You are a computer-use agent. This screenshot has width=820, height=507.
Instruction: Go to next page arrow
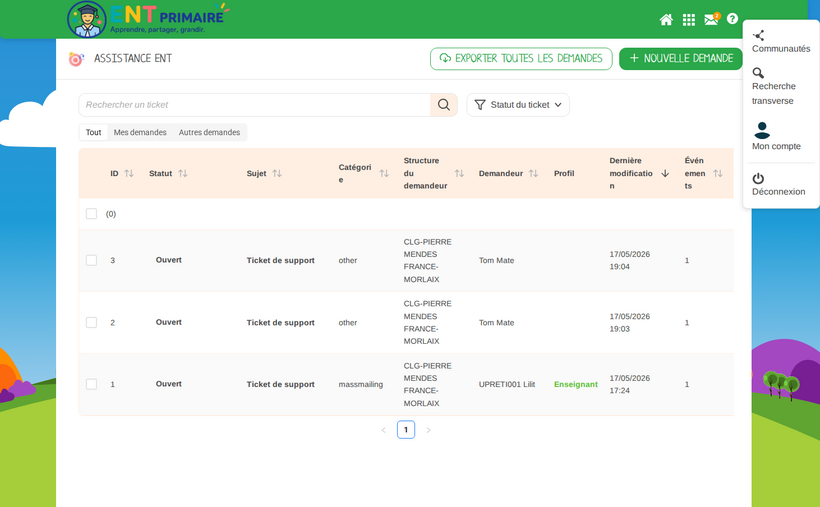coord(428,430)
